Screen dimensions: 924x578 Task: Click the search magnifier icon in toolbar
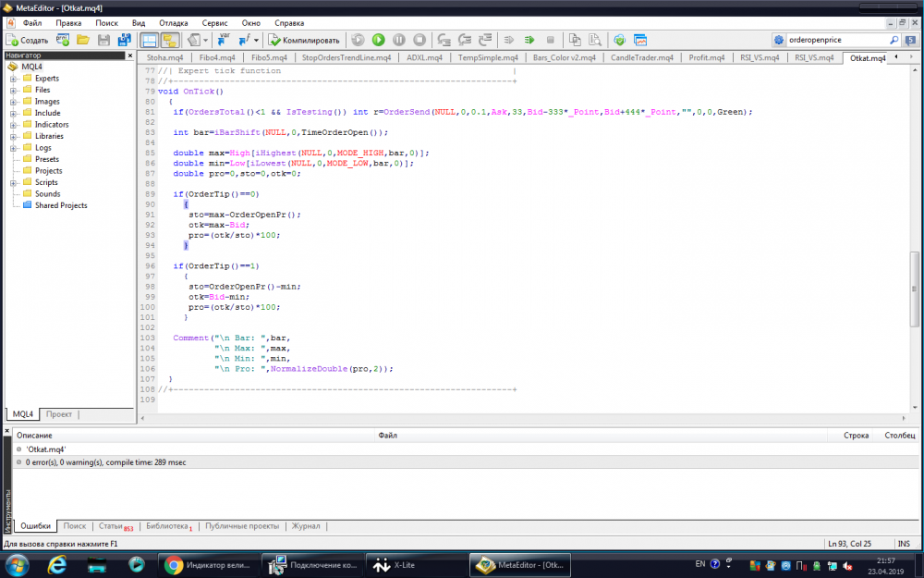coord(894,40)
